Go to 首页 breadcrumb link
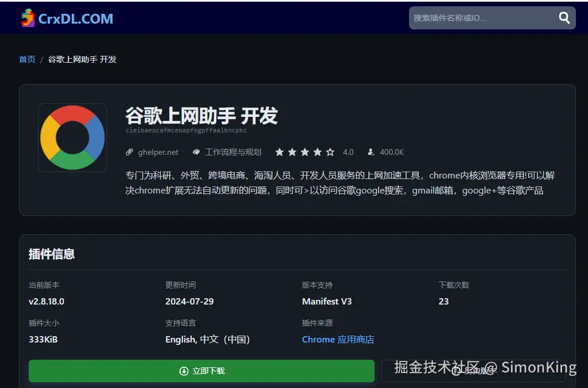Image resolution: width=588 pixels, height=388 pixels. (27, 59)
